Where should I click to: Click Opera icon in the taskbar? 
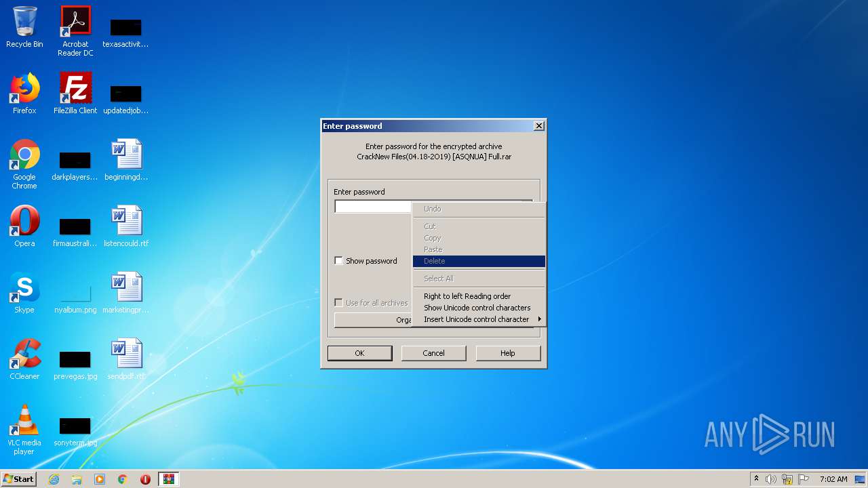point(145,479)
